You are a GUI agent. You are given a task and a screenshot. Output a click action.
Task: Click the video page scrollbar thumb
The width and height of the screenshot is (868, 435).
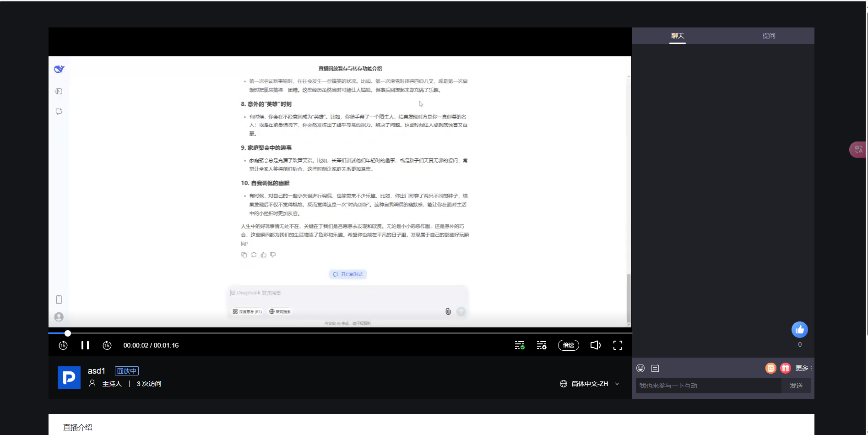point(629,298)
